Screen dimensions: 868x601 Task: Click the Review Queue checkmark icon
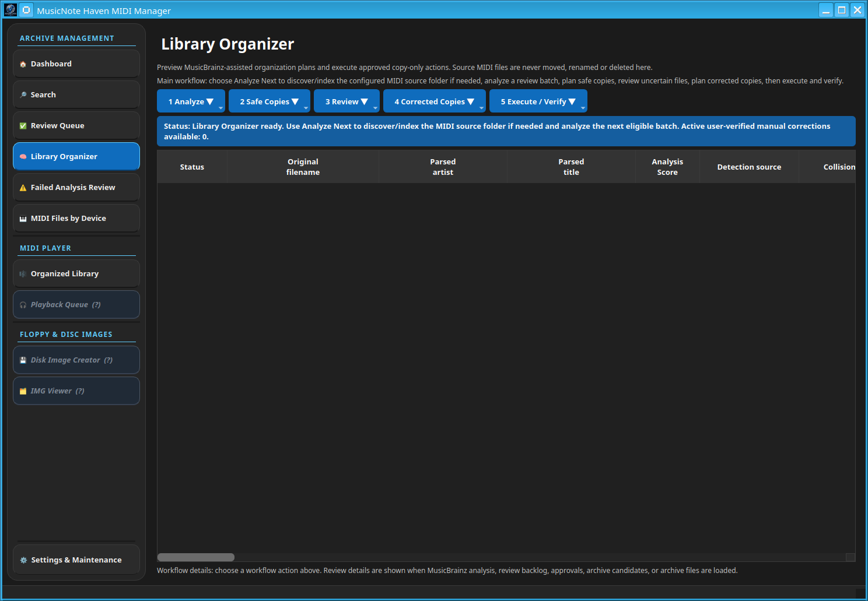pyautogui.click(x=23, y=126)
